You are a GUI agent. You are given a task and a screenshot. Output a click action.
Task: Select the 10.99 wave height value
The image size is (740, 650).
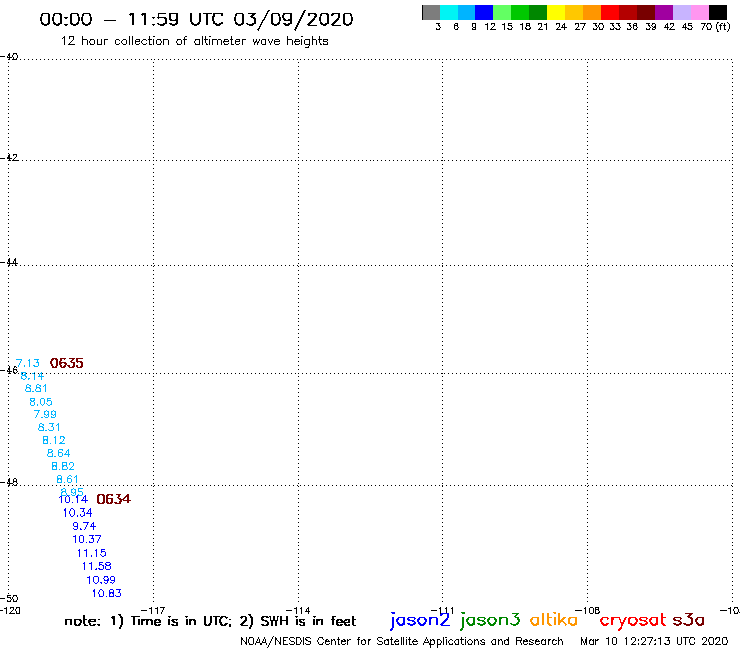coord(101,580)
